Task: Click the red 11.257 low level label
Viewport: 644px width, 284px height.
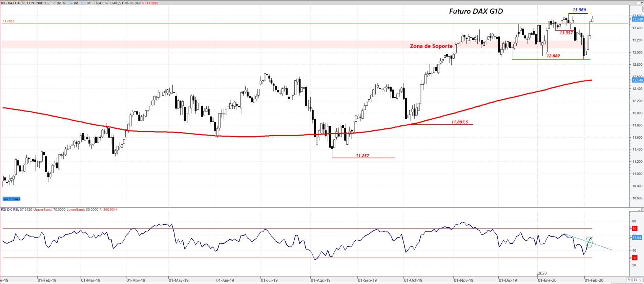Action: point(362,156)
